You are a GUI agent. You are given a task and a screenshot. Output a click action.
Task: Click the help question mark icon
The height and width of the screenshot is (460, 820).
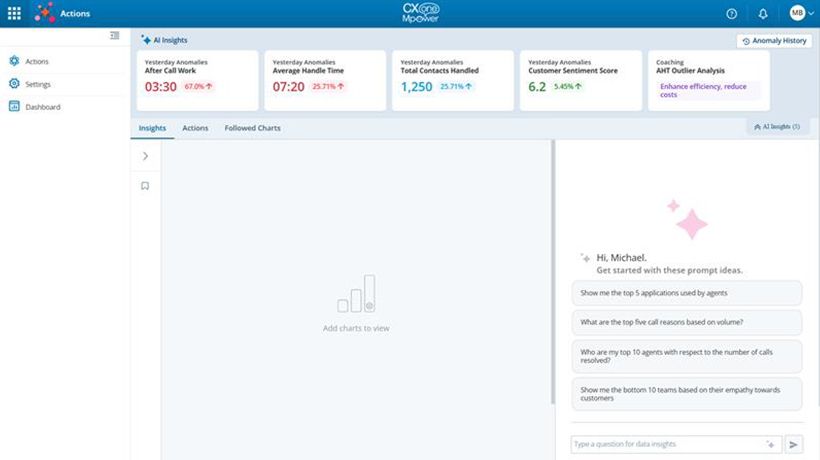coord(732,14)
